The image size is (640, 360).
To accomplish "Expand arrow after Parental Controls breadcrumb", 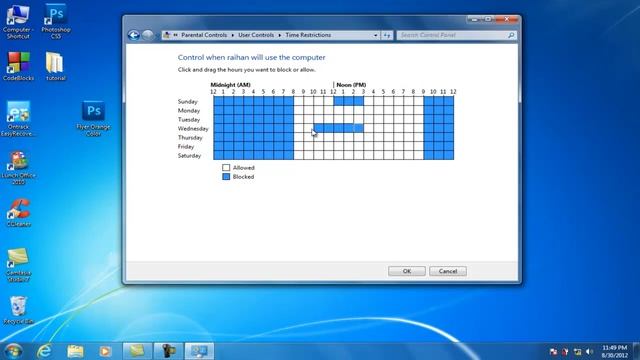I will click(x=233, y=36).
